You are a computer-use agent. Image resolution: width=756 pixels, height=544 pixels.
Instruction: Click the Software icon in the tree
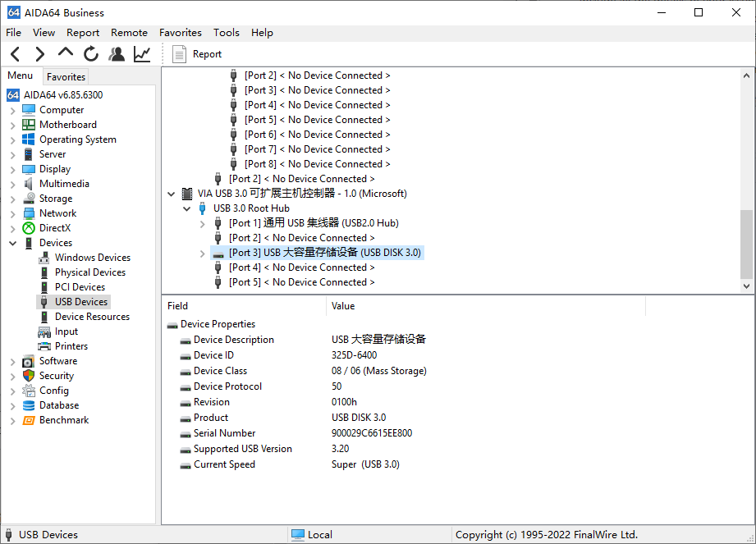(x=29, y=361)
